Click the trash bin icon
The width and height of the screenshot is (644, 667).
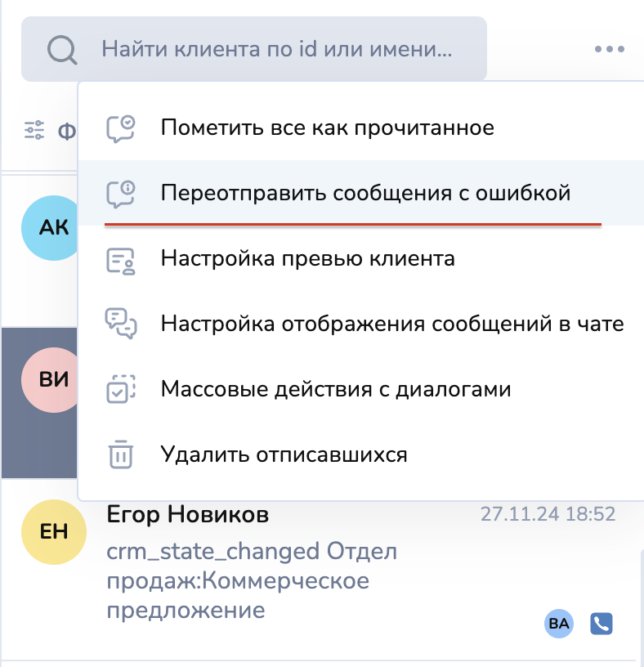(x=120, y=454)
